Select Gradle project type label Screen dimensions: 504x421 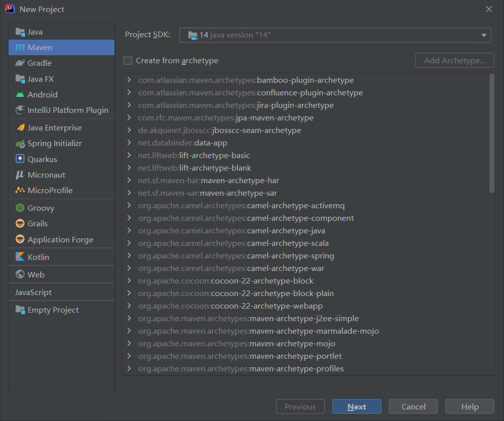[40, 63]
